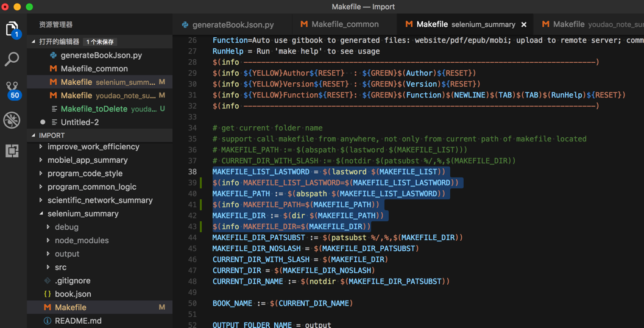Switch to the Makefile_common tab
This screenshot has width=644, height=328.
[x=344, y=24]
